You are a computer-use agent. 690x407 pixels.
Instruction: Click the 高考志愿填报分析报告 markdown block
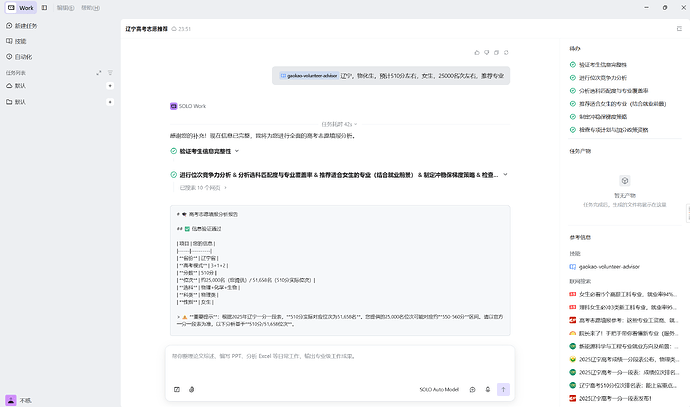pos(340,271)
